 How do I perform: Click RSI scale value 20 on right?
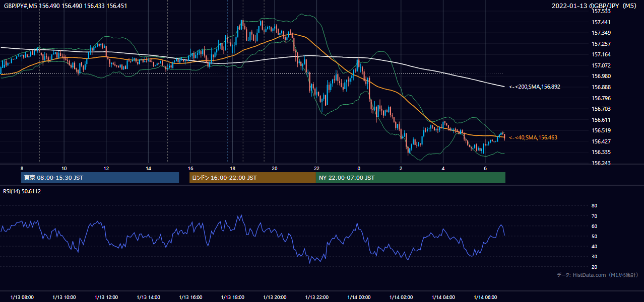point(595,267)
